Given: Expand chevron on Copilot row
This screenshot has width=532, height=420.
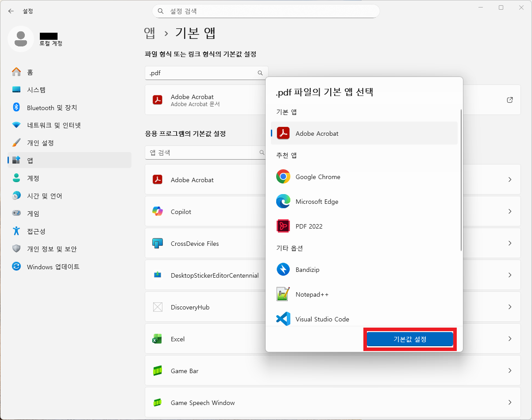Looking at the screenshot, I should pyautogui.click(x=510, y=211).
